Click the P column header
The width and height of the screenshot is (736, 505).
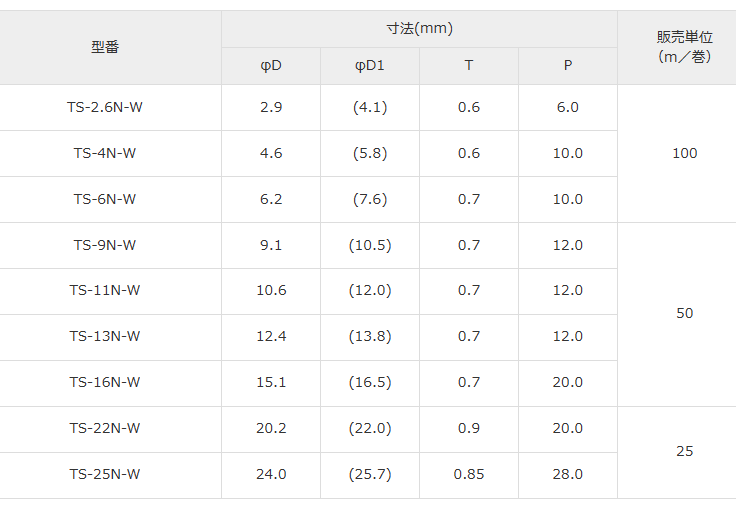click(568, 66)
